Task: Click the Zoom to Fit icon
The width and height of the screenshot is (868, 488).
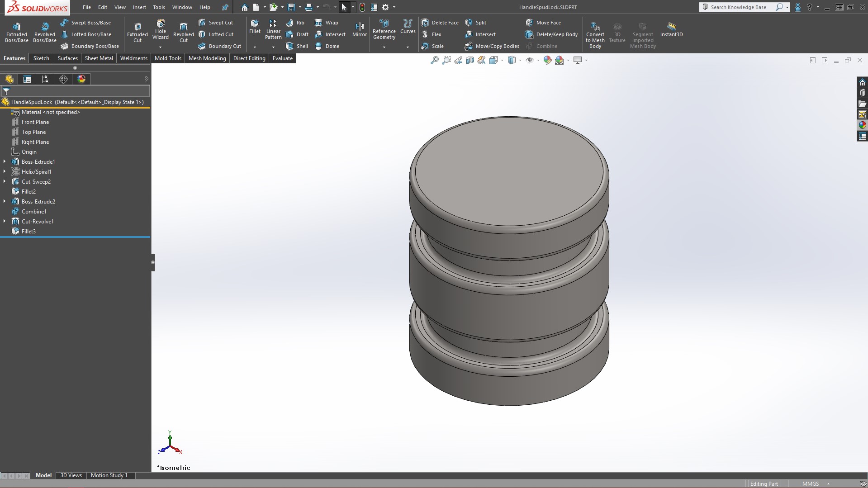Action: pos(434,60)
